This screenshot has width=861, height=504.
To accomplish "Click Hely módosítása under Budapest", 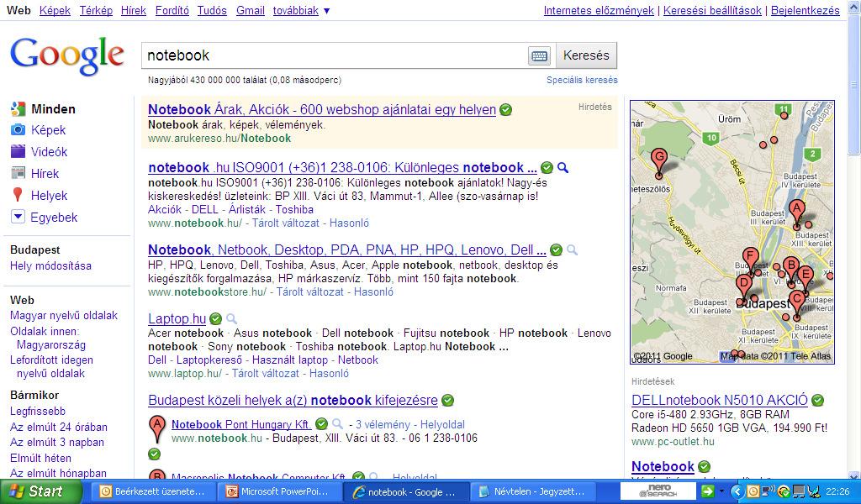I will (x=50, y=266).
